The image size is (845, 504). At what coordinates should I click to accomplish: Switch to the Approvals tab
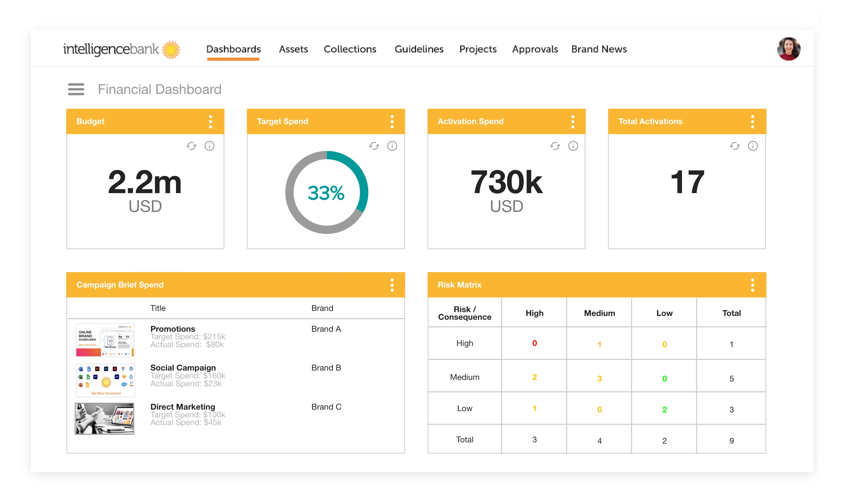pos(535,49)
